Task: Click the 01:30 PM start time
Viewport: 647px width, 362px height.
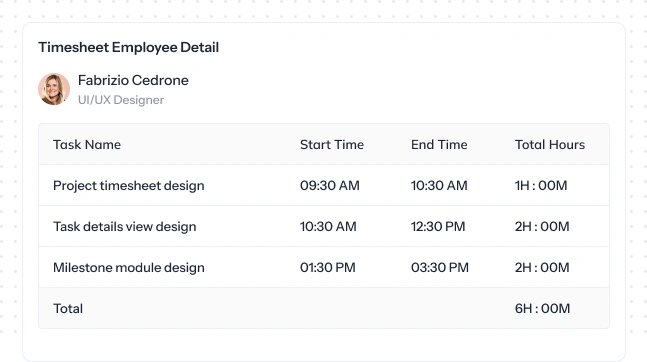Action: [x=328, y=267]
